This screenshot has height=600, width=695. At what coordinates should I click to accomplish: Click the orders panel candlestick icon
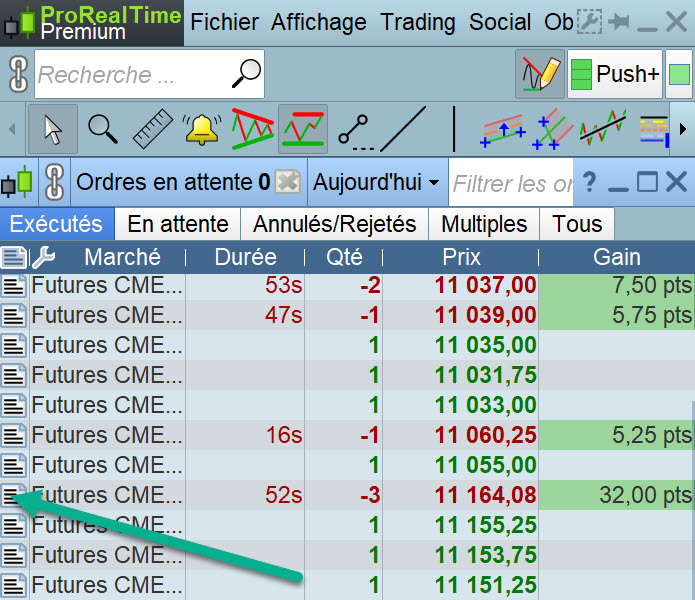coord(17,182)
